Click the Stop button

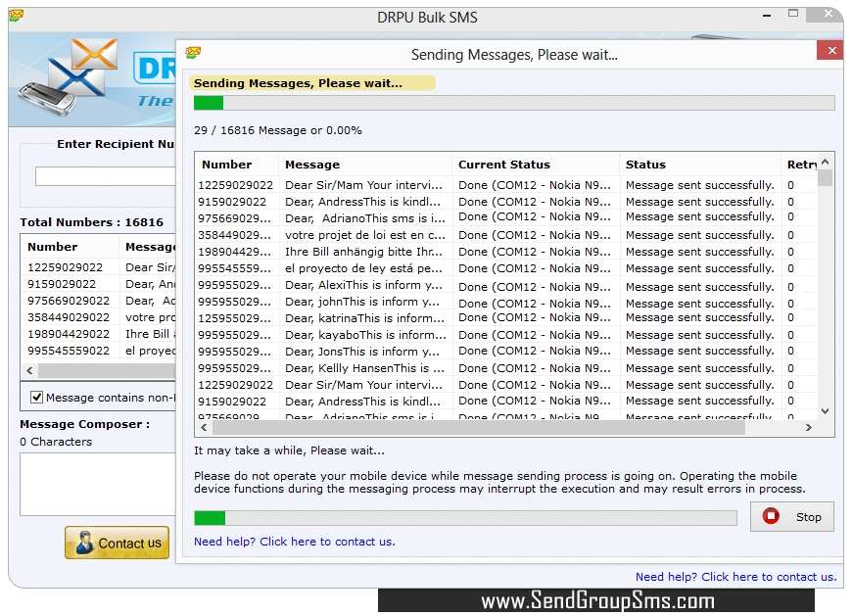pyautogui.click(x=791, y=516)
